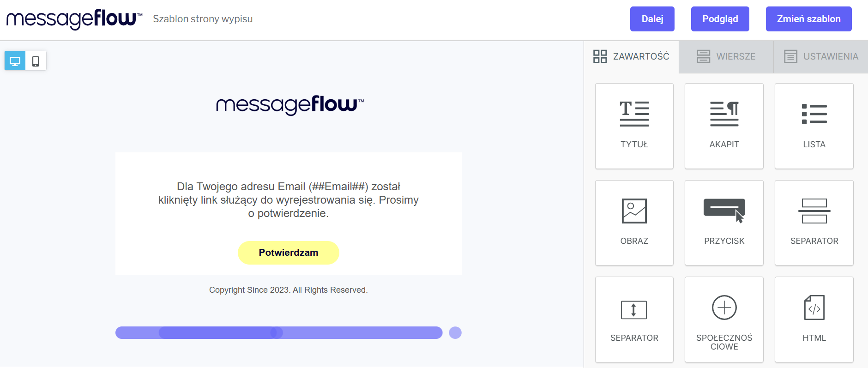Select the vertical spacer Separator block
The width and height of the screenshot is (868, 368).
pyautogui.click(x=634, y=319)
